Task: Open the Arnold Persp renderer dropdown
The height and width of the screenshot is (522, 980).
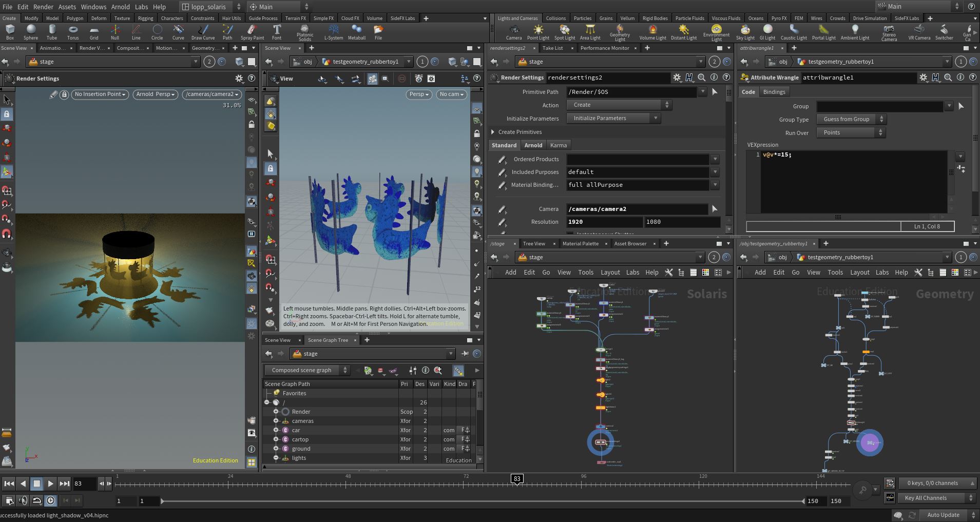Action: click(156, 94)
